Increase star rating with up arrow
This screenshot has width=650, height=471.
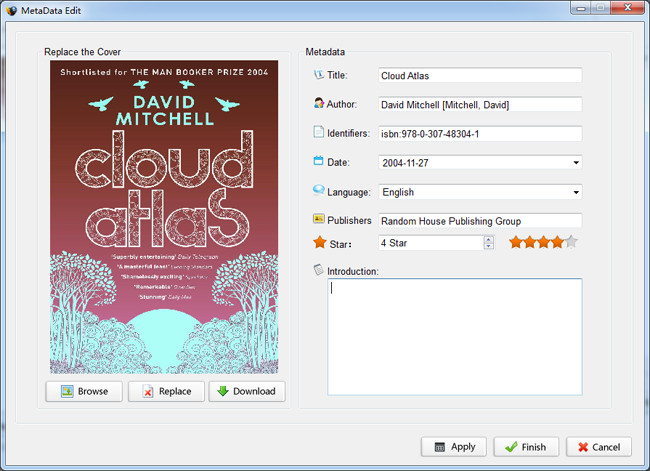coord(489,239)
